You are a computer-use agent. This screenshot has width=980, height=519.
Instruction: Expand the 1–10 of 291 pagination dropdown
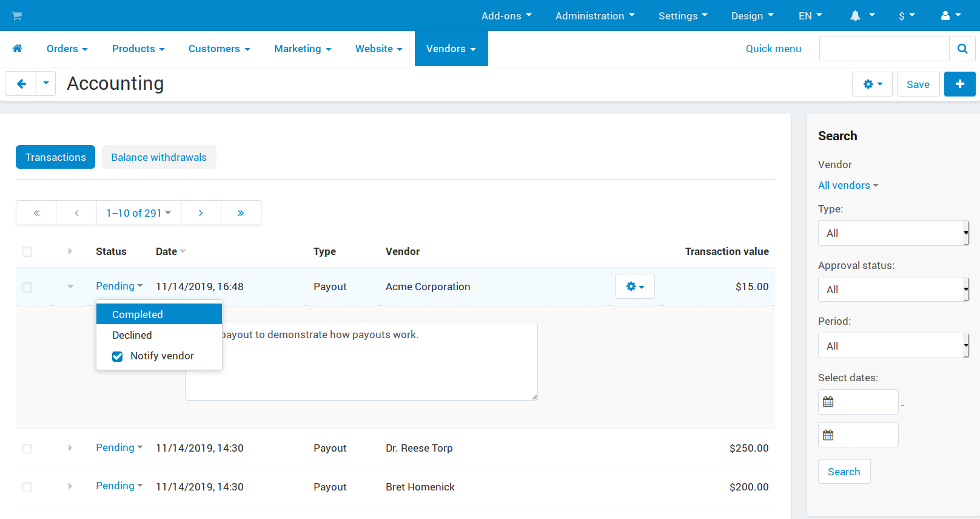coord(138,213)
